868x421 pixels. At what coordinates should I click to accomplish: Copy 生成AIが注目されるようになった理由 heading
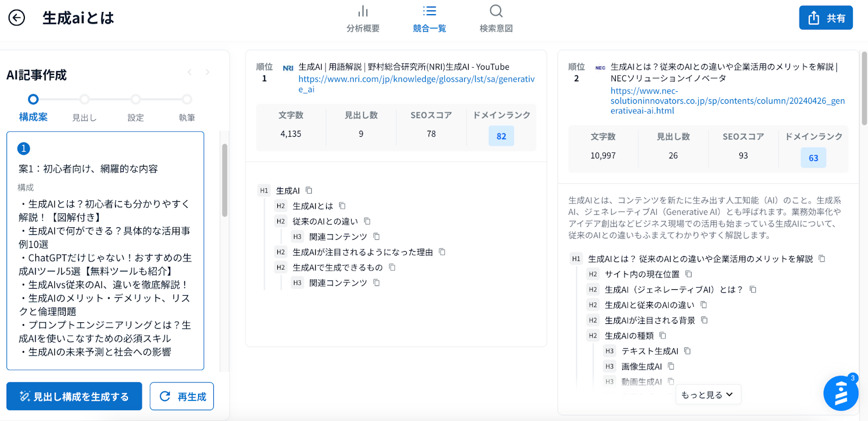click(442, 252)
